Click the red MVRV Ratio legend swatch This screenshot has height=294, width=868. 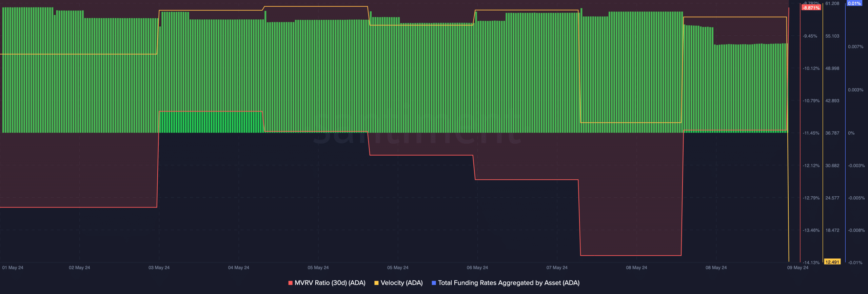click(290, 283)
